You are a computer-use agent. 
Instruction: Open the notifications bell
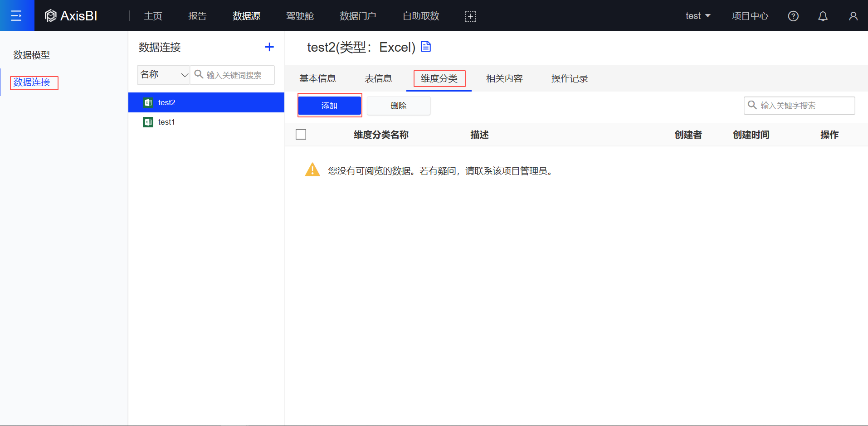coord(823,16)
